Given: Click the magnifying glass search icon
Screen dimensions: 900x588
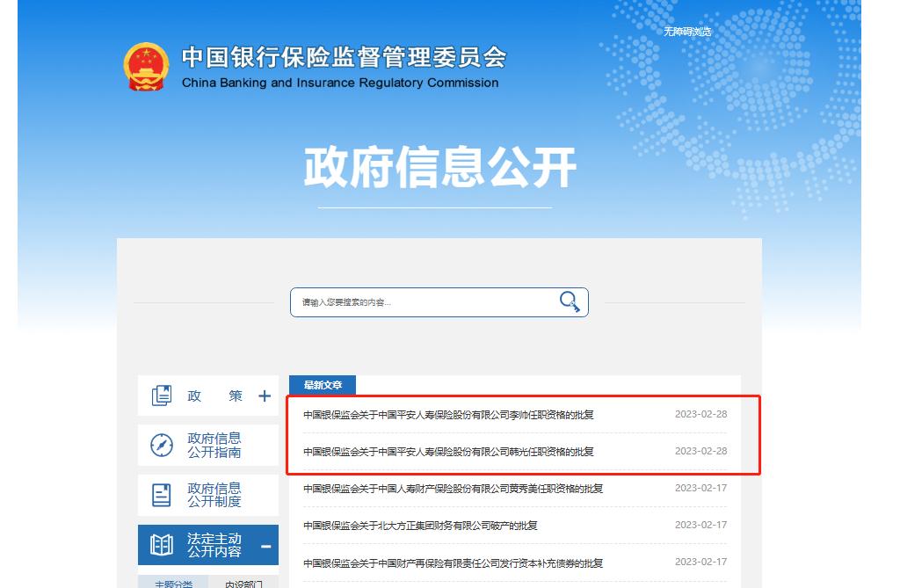Looking at the screenshot, I should [570, 302].
